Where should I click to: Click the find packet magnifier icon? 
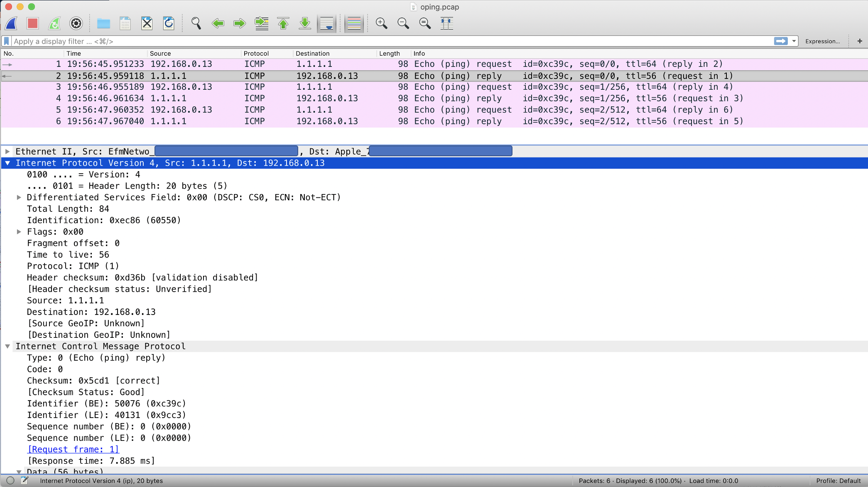196,23
